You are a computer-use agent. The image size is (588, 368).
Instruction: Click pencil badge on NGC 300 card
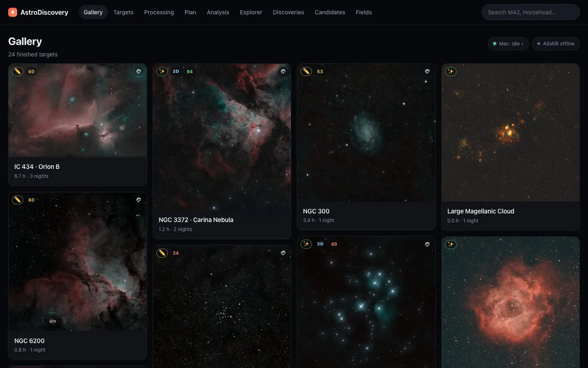pos(306,72)
